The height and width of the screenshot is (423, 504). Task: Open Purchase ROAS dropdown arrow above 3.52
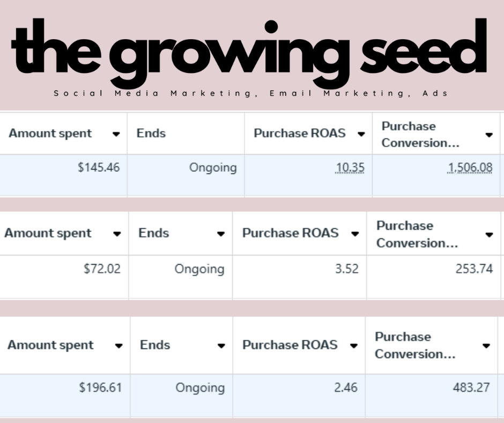(354, 234)
